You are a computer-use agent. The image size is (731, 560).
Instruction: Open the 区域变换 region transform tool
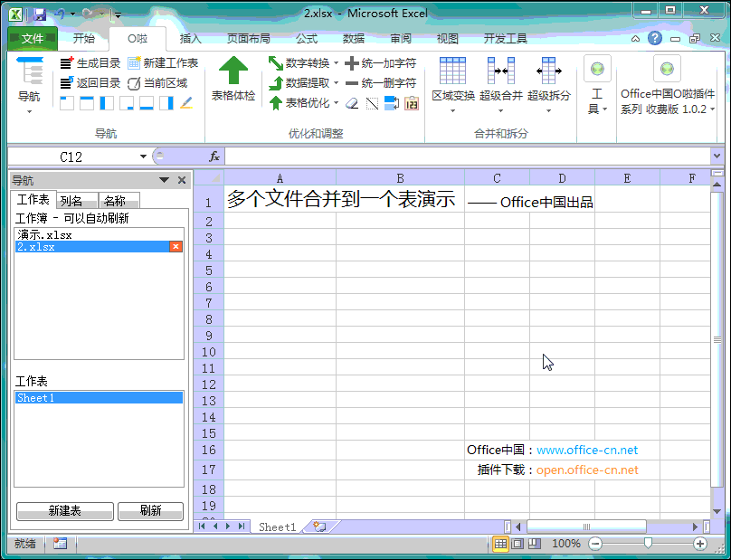tap(452, 85)
